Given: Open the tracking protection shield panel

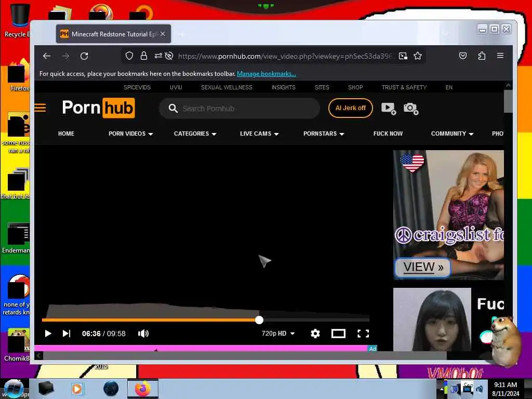Looking at the screenshot, I should point(129,56).
